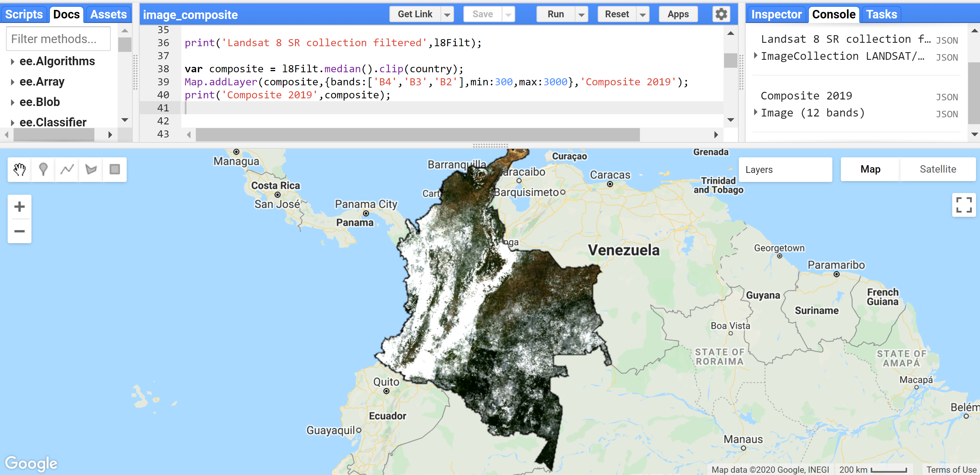This screenshot has height=475, width=980.
Task: Open JSON for Image (12 bands)
Action: click(x=947, y=114)
